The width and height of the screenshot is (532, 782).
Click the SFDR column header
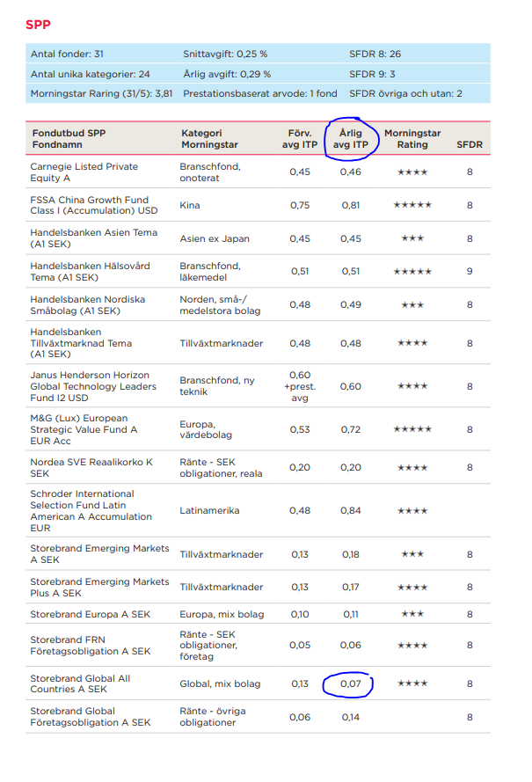(x=470, y=144)
